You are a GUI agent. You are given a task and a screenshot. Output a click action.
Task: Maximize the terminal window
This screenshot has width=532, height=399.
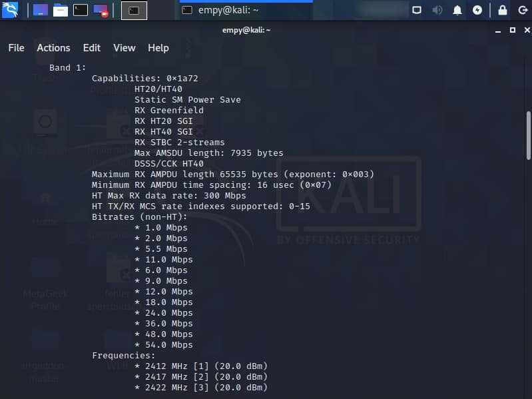click(512, 30)
